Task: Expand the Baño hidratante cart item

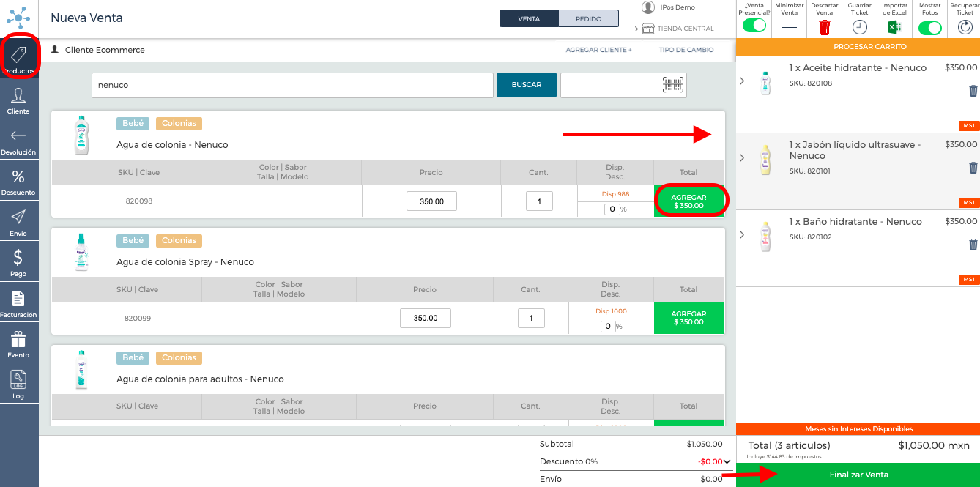Action: pos(742,234)
